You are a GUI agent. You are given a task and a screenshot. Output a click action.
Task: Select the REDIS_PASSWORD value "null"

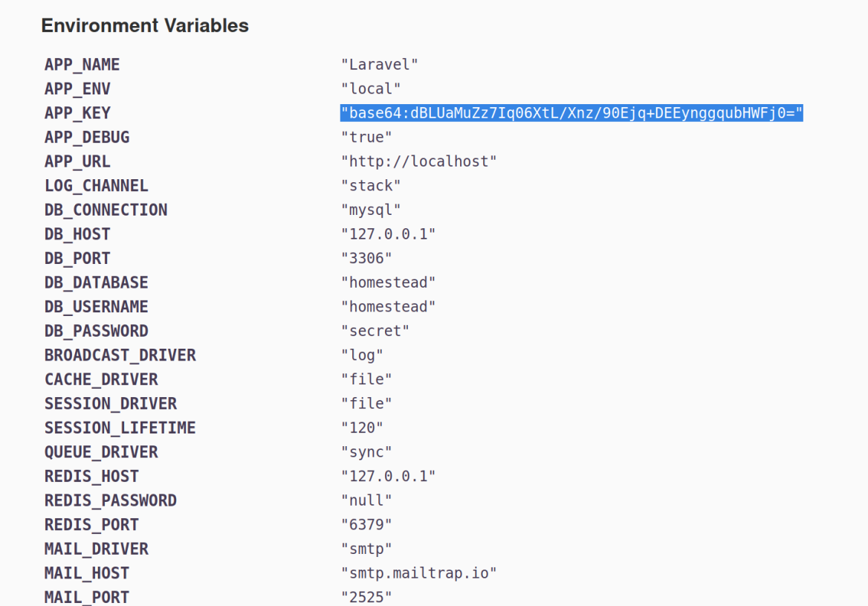tap(367, 500)
